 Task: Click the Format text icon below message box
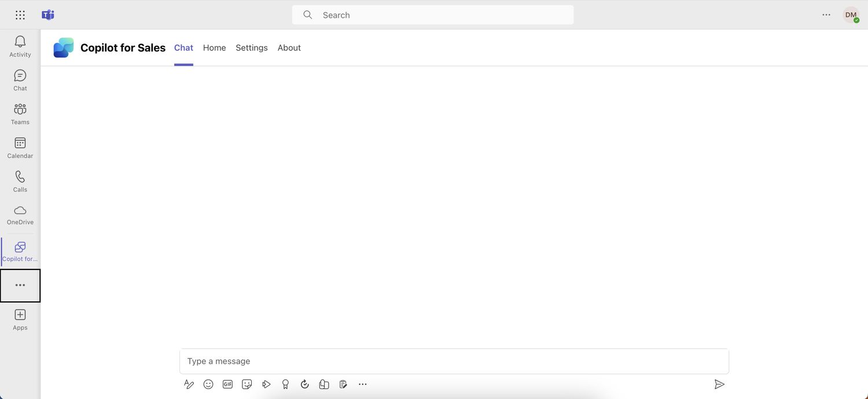(x=189, y=384)
